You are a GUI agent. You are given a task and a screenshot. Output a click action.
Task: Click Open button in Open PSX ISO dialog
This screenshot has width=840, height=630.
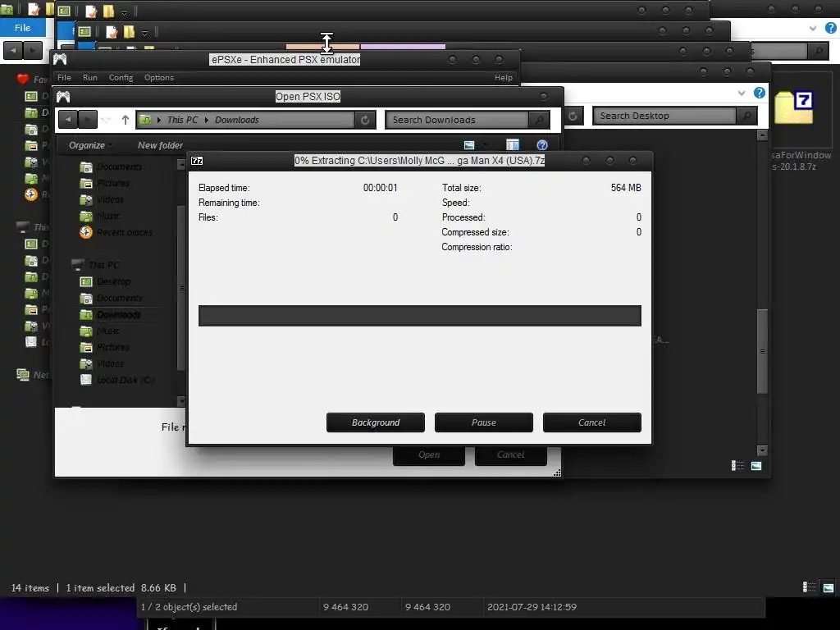429,454
